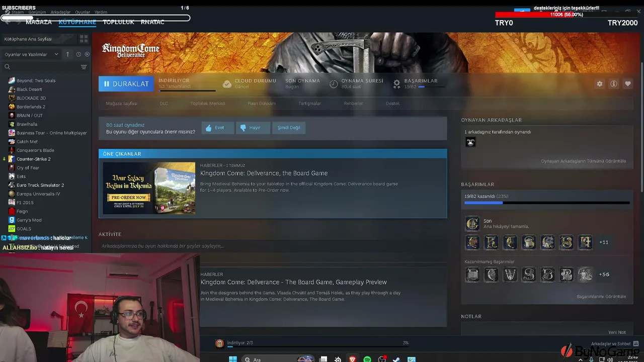
Task: Dismiss the review prompt with Şimdi Değil
Action: tap(289, 128)
